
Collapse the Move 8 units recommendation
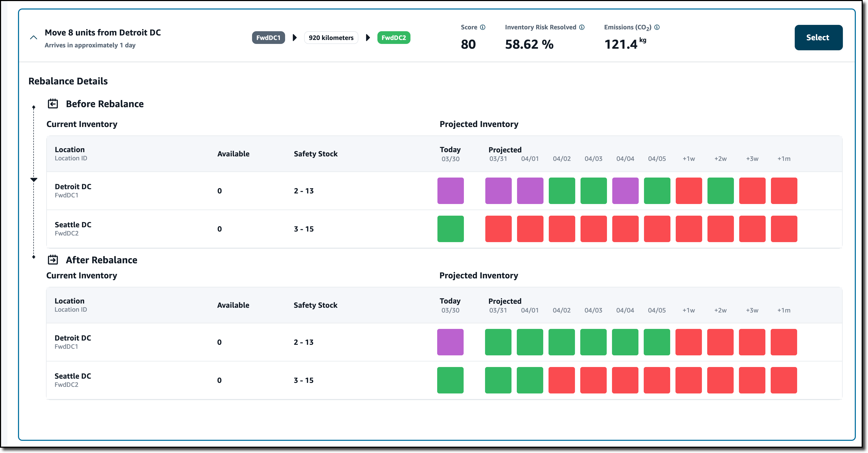coord(34,37)
